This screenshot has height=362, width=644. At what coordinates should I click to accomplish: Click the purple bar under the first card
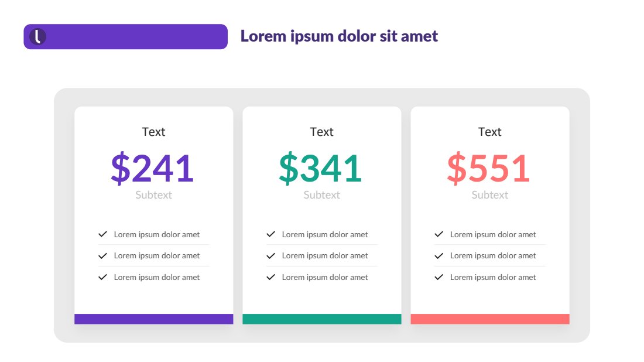(x=153, y=319)
